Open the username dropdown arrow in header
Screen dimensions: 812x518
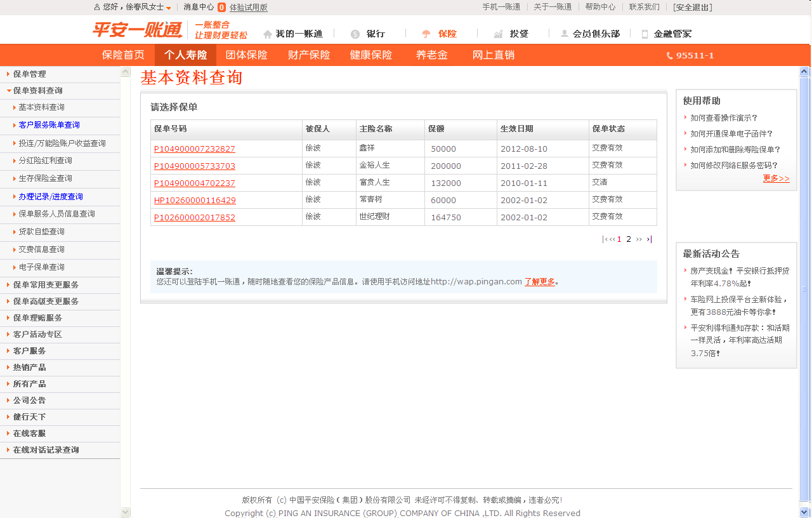(x=169, y=8)
